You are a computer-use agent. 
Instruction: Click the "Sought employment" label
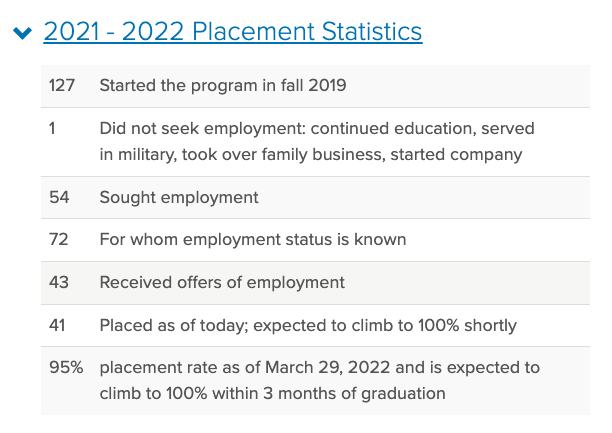click(179, 197)
